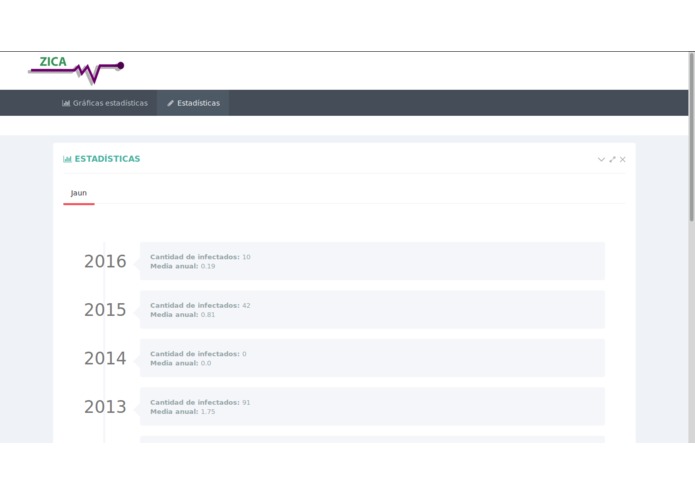Click the ESTADÍSTICAS panel title
The width and height of the screenshot is (695, 494).
[107, 159]
